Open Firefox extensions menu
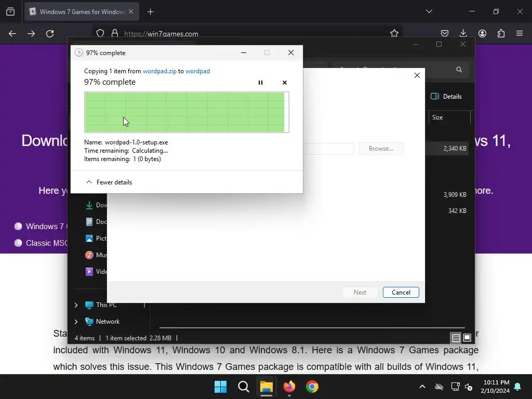532x399 pixels. 501,33
